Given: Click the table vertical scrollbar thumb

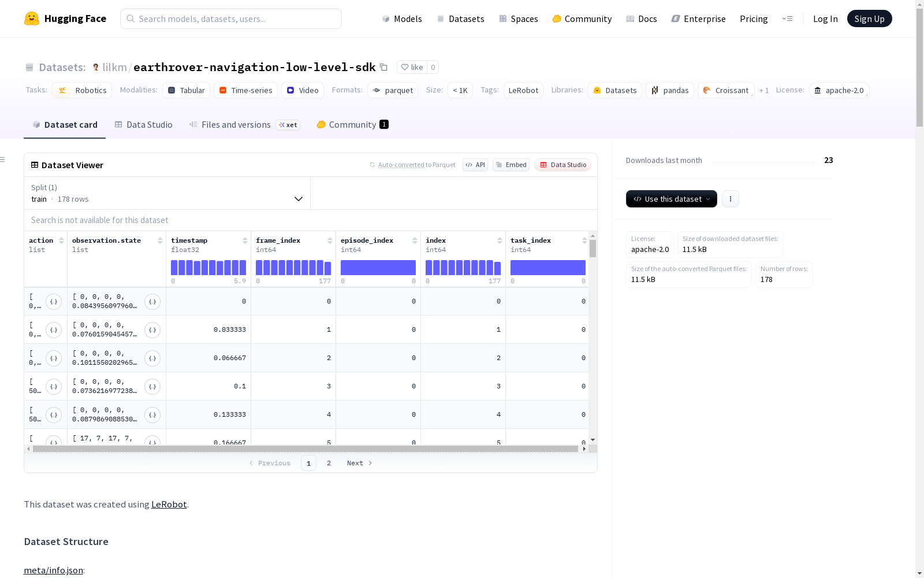Looking at the screenshot, I should tap(593, 249).
